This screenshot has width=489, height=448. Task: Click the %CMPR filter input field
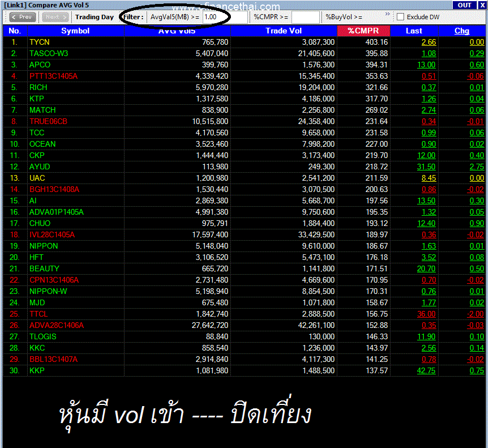click(x=305, y=17)
